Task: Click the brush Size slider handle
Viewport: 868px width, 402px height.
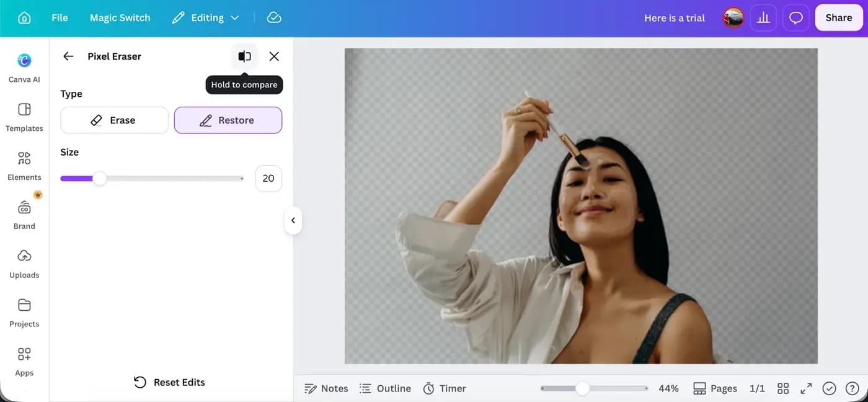Action: (x=99, y=179)
